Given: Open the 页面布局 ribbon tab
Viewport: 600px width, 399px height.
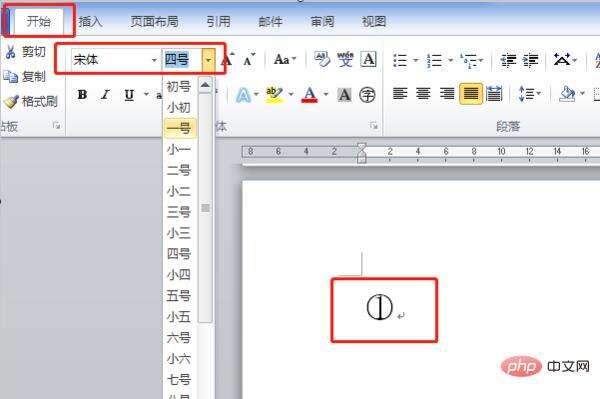Looking at the screenshot, I should click(x=155, y=21).
